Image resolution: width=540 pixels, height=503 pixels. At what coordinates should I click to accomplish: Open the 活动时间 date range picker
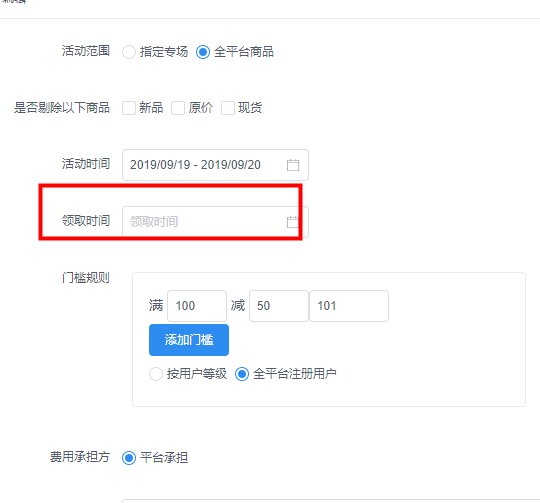coord(215,165)
